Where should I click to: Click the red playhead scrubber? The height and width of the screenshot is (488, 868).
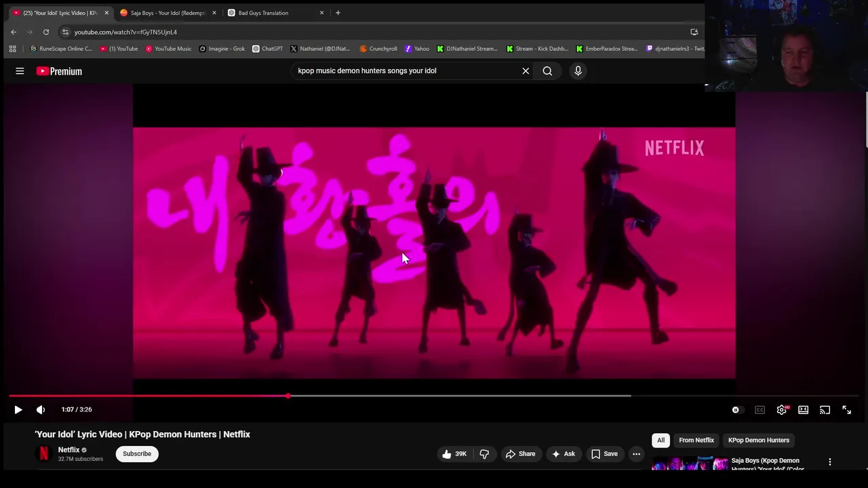(x=288, y=396)
